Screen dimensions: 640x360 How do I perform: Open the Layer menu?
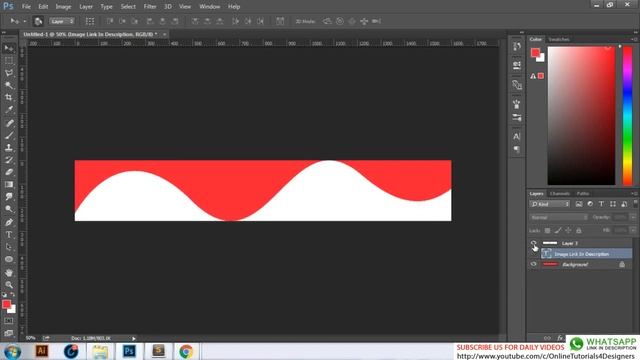coord(86,7)
